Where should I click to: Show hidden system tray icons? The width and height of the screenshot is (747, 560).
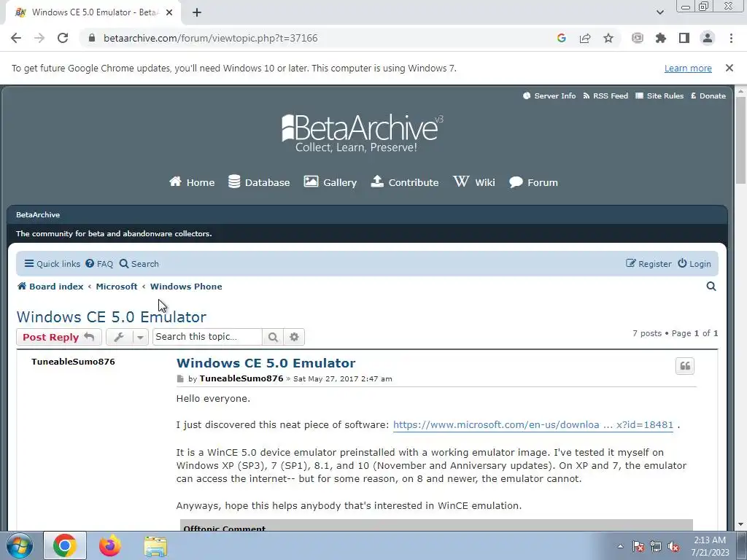[x=620, y=546]
